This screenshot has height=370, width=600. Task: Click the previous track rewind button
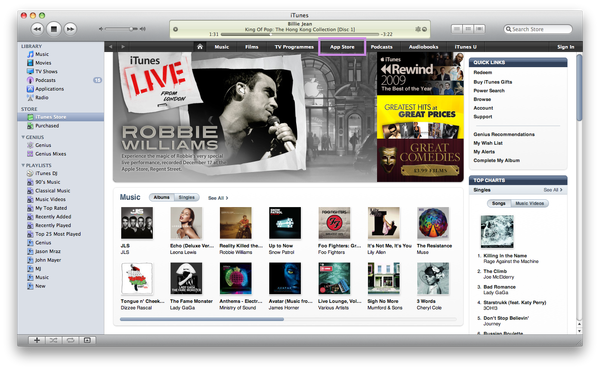pos(37,29)
